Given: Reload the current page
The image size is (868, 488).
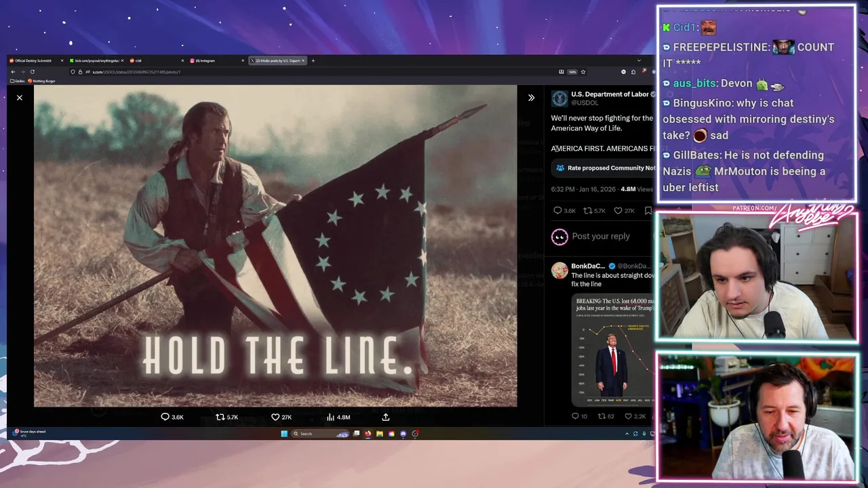Looking at the screenshot, I should coord(32,72).
